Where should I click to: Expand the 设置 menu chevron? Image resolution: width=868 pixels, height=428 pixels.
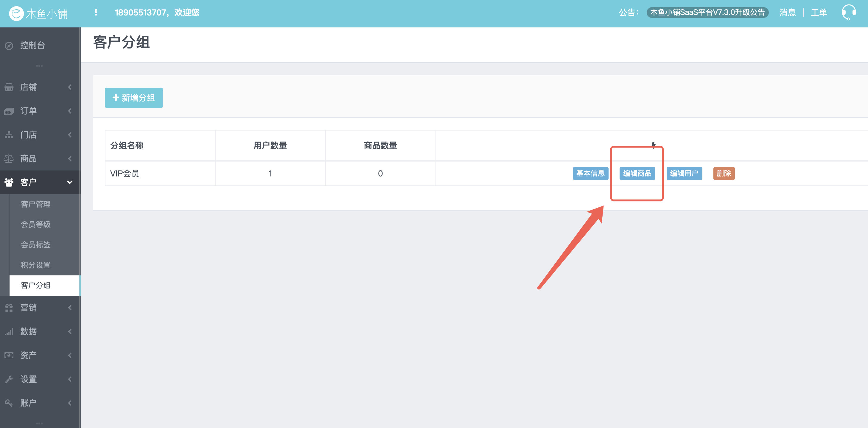[70, 379]
